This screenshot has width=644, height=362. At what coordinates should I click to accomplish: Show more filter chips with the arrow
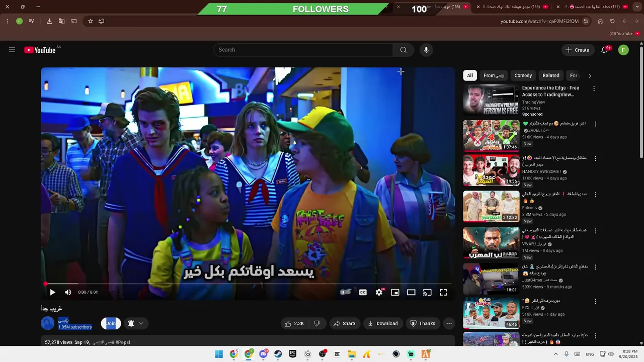coord(590,76)
